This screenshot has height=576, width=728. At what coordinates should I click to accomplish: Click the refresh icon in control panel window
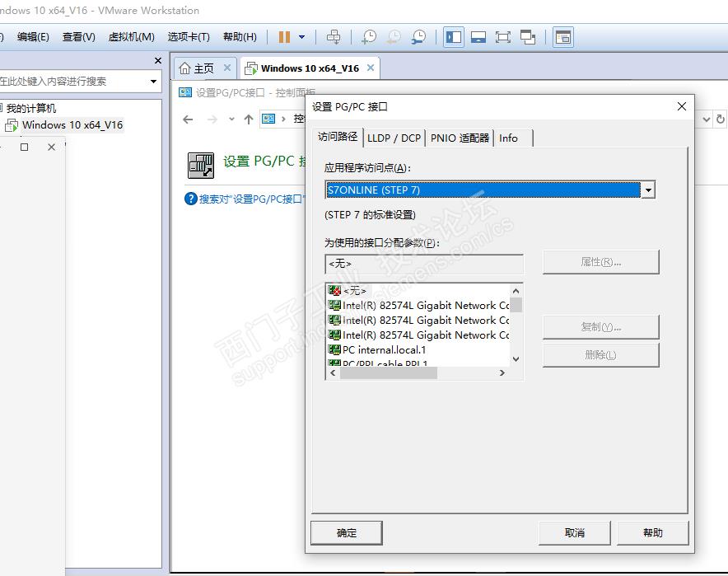click(720, 119)
